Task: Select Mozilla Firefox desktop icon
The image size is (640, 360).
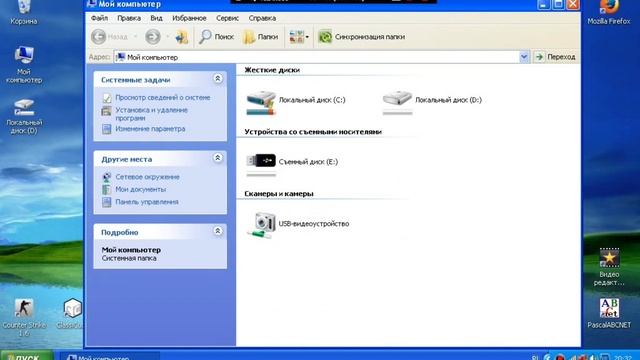Action: click(x=609, y=12)
